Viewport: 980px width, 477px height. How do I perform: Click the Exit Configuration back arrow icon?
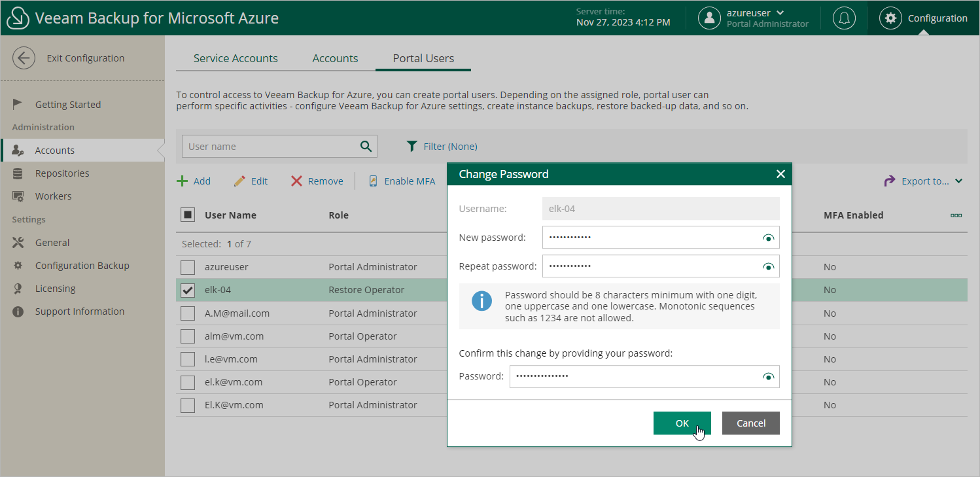(24, 58)
